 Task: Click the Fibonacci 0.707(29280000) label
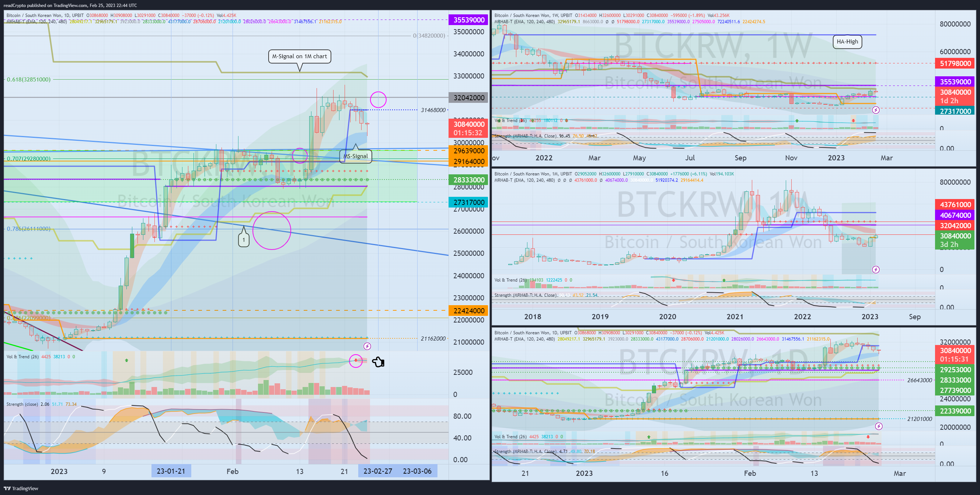click(28, 158)
